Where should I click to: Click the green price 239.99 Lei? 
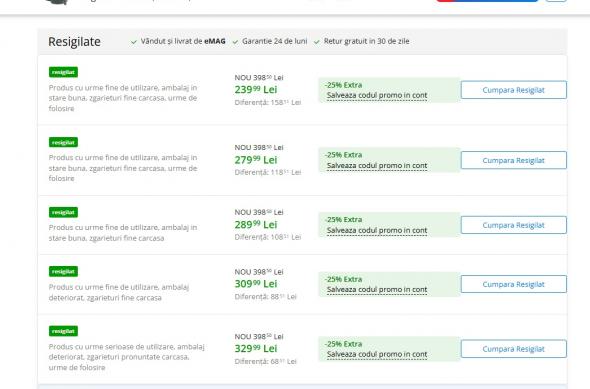(x=256, y=90)
